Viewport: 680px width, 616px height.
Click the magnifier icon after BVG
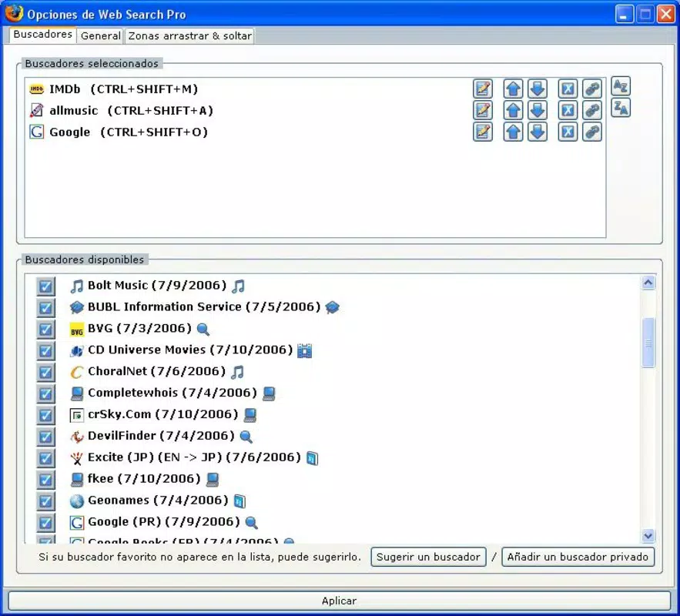click(203, 329)
